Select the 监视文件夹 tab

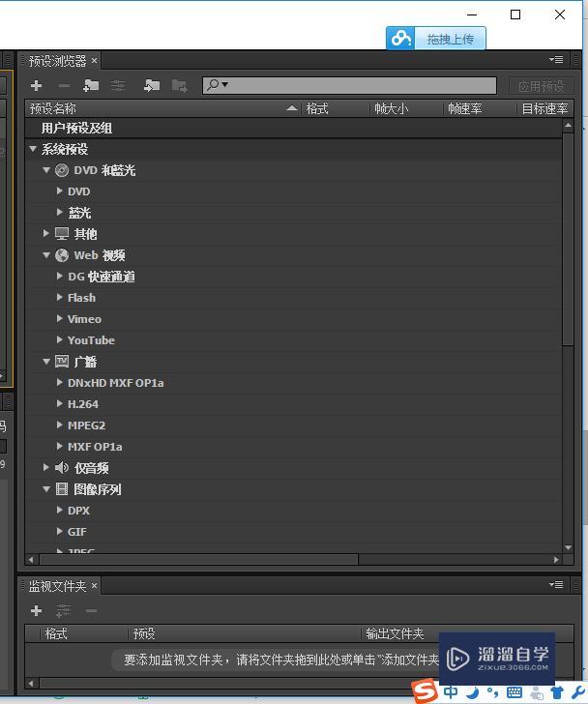pyautogui.click(x=57, y=586)
